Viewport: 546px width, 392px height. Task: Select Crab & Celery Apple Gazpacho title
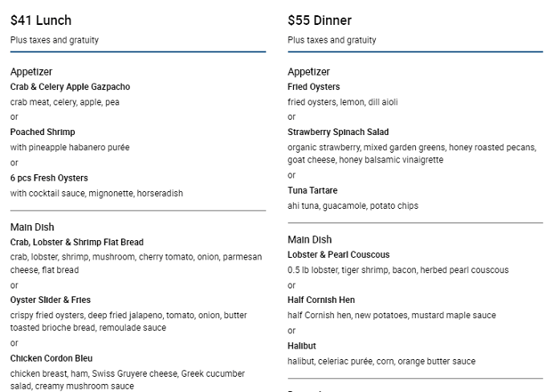(x=70, y=87)
